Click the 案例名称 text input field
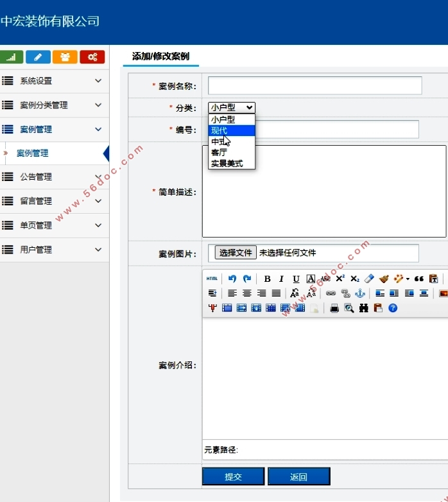448x502 pixels. (314, 85)
